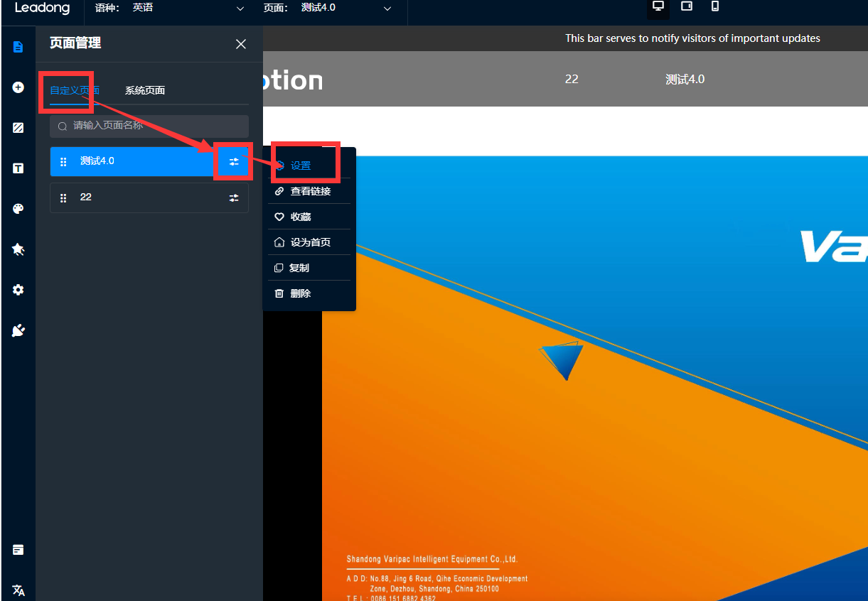Switch to 系统页面 tab

click(145, 90)
